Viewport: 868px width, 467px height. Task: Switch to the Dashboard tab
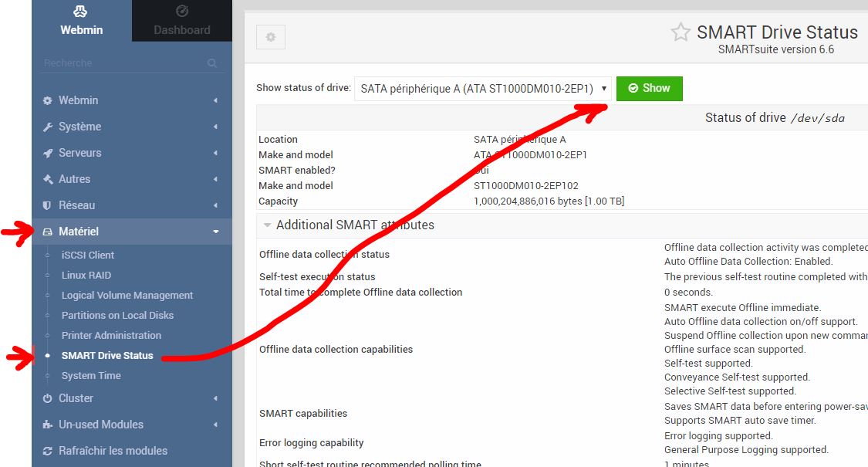(182, 21)
